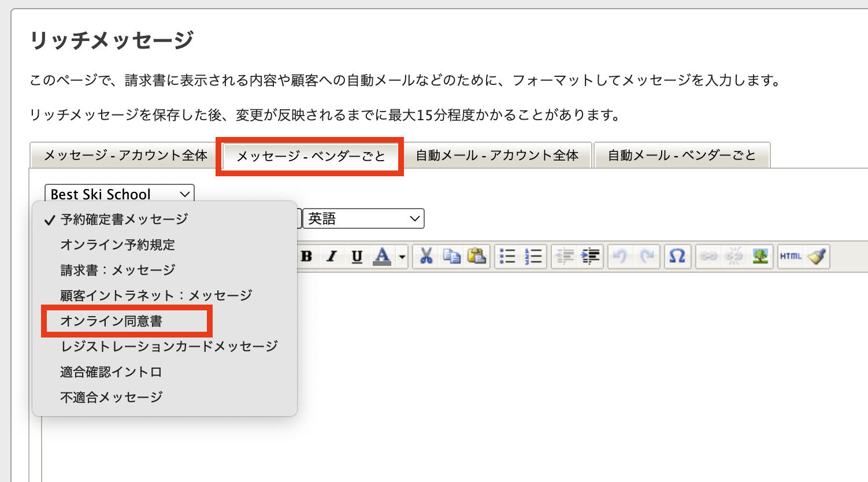Image resolution: width=868 pixels, height=482 pixels.
Task: Switch to メッセージ - アカウント全体 tab
Action: [125, 155]
